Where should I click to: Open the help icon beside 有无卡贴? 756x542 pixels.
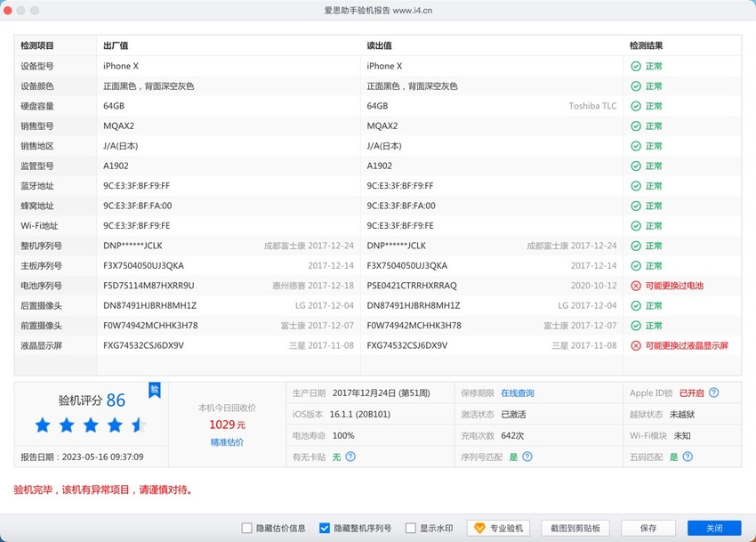pos(350,457)
